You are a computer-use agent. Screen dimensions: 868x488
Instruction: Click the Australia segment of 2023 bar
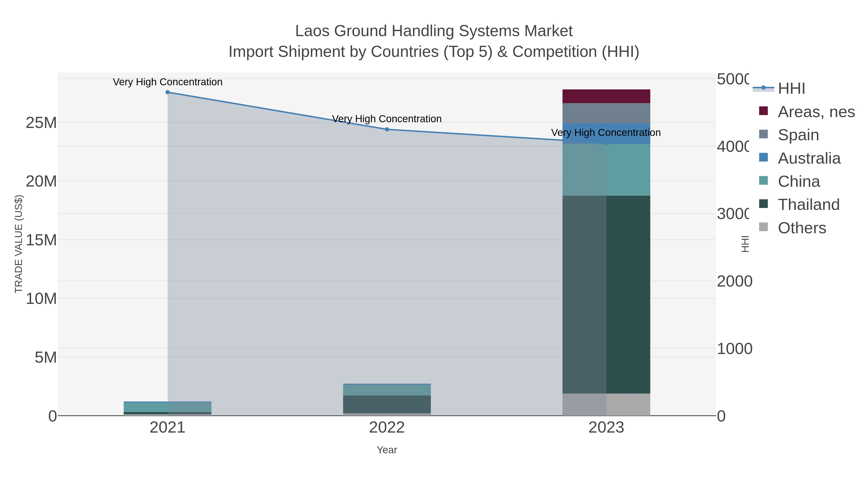pyautogui.click(x=606, y=134)
